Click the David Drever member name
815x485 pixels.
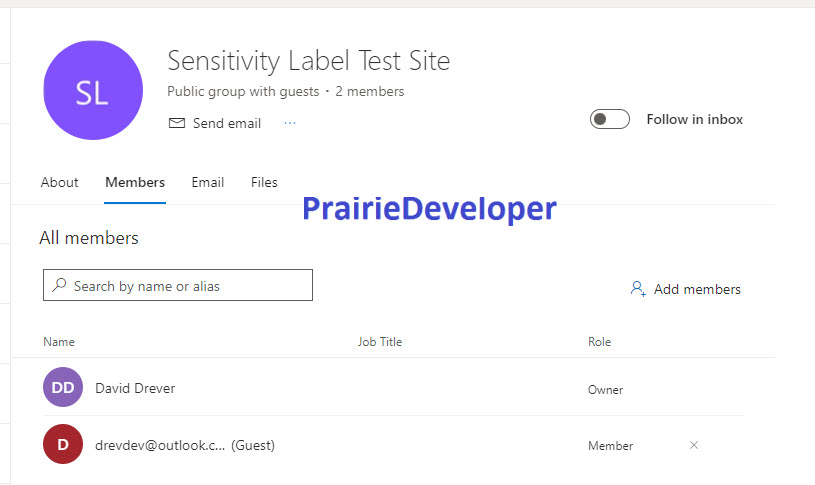pos(135,388)
